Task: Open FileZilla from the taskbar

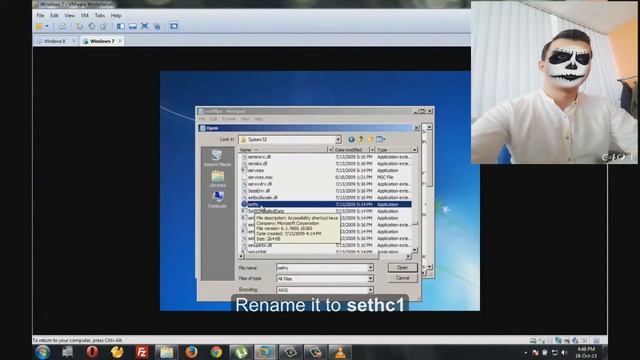Action: click(x=142, y=352)
